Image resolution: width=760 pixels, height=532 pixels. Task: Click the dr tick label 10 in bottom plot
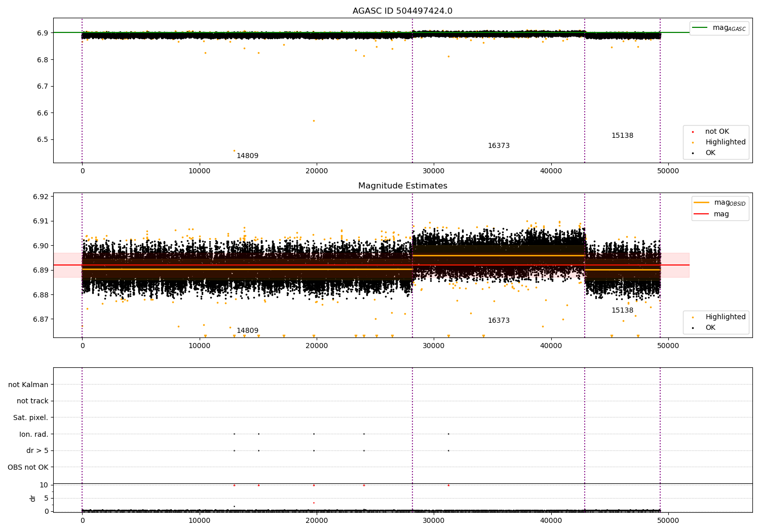pyautogui.click(x=45, y=485)
